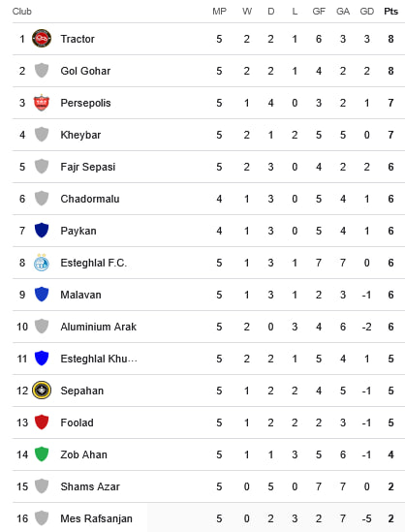Click the Tractor club logo

click(x=42, y=39)
